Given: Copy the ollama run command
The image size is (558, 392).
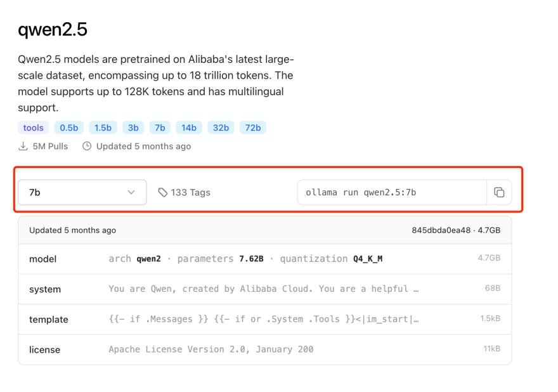Looking at the screenshot, I should 499,192.
